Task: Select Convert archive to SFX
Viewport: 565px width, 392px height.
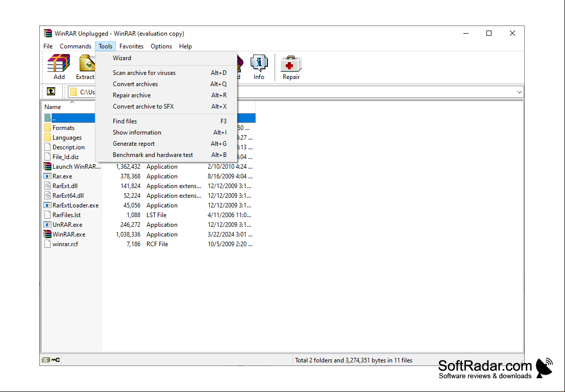Action: (x=166, y=106)
